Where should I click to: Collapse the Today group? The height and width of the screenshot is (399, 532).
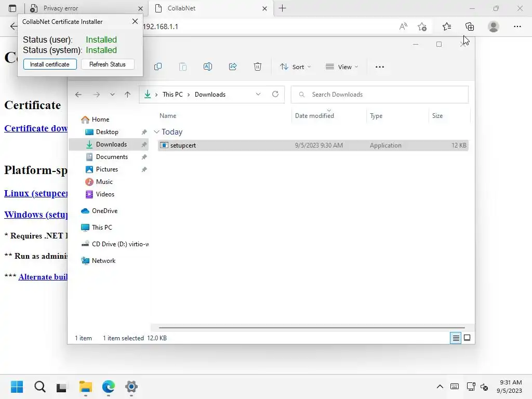[156, 131]
